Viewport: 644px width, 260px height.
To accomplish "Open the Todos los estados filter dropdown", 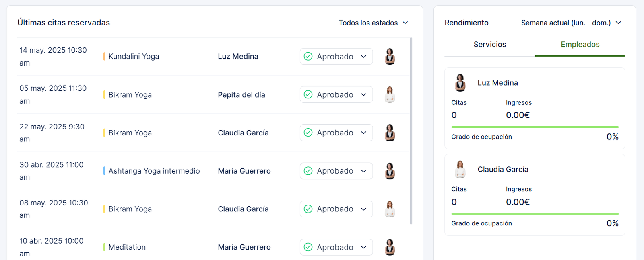I will tap(373, 23).
